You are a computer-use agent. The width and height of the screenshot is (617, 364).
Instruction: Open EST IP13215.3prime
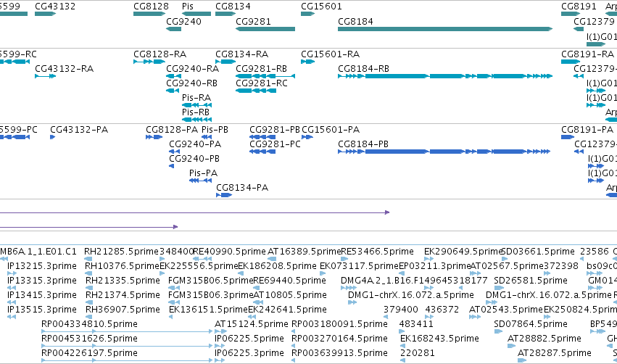pyautogui.click(x=42, y=266)
